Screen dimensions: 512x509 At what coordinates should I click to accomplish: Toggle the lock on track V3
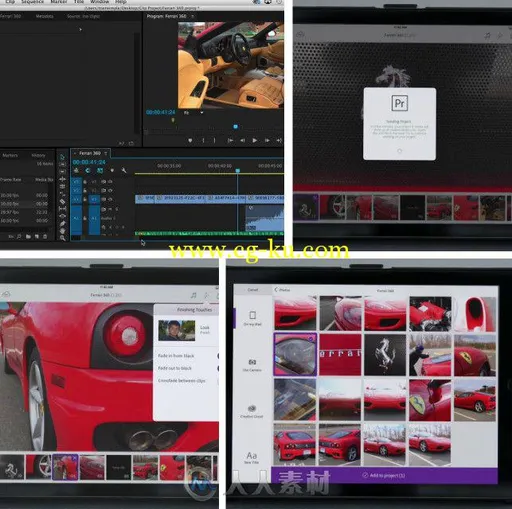click(x=85, y=182)
